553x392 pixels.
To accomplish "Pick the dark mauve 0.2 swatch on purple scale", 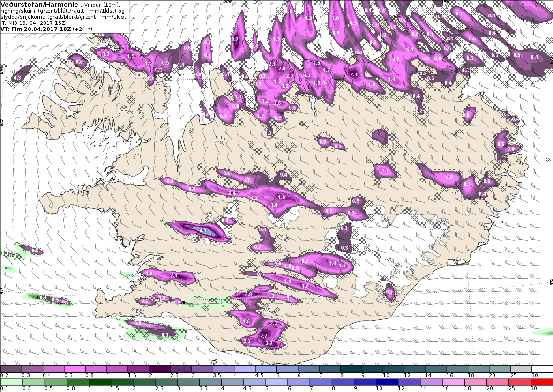I will (x=11, y=369).
